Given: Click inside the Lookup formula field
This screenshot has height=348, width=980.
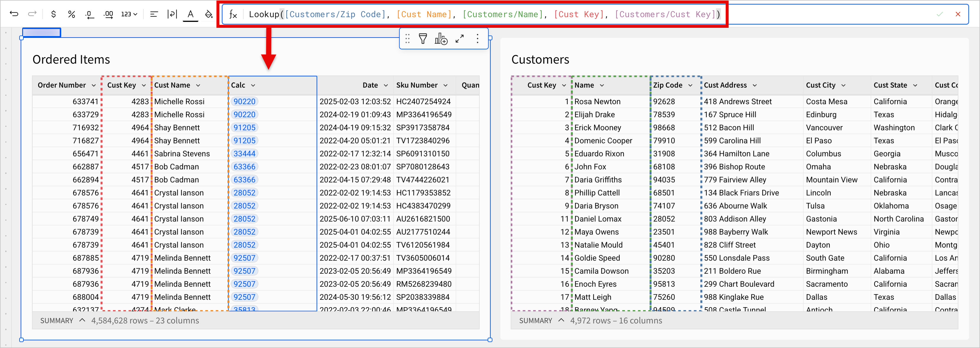Looking at the screenshot, I should [x=484, y=14].
